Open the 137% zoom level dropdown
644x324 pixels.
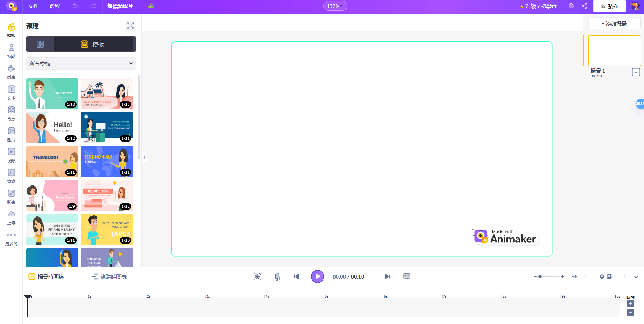coord(335,6)
